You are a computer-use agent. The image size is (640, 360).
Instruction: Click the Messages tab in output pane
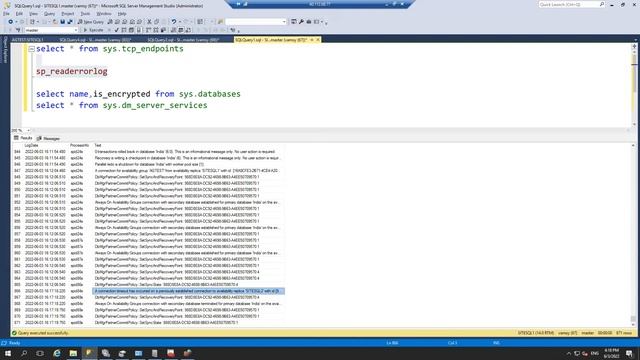(49, 138)
